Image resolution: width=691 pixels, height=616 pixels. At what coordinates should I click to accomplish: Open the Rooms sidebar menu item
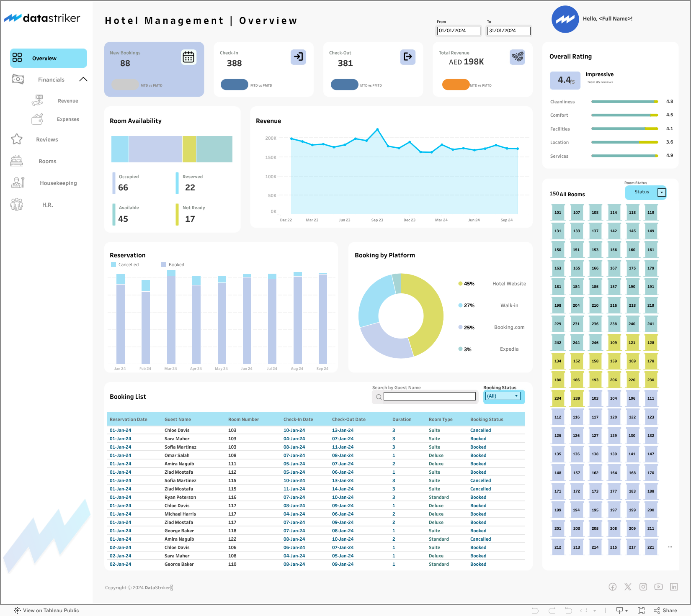47,161
